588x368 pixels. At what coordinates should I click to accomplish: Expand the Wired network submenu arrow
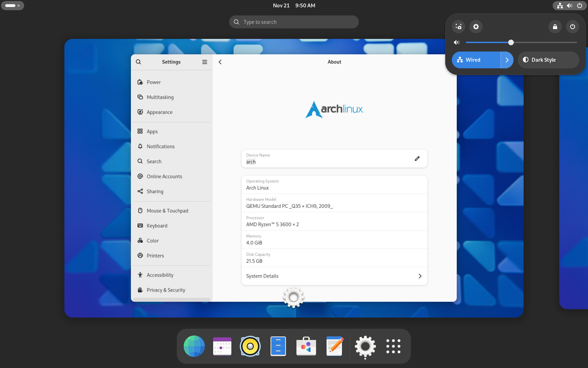(x=507, y=60)
